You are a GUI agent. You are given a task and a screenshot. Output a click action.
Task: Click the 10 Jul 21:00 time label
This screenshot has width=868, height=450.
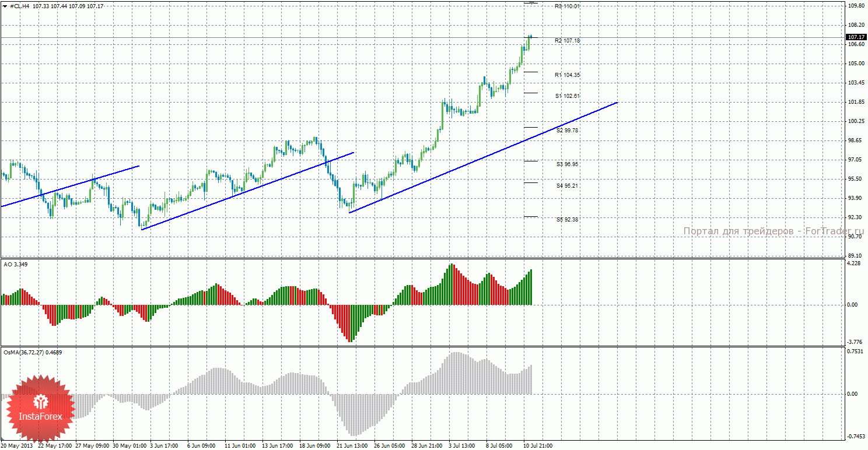(x=537, y=445)
